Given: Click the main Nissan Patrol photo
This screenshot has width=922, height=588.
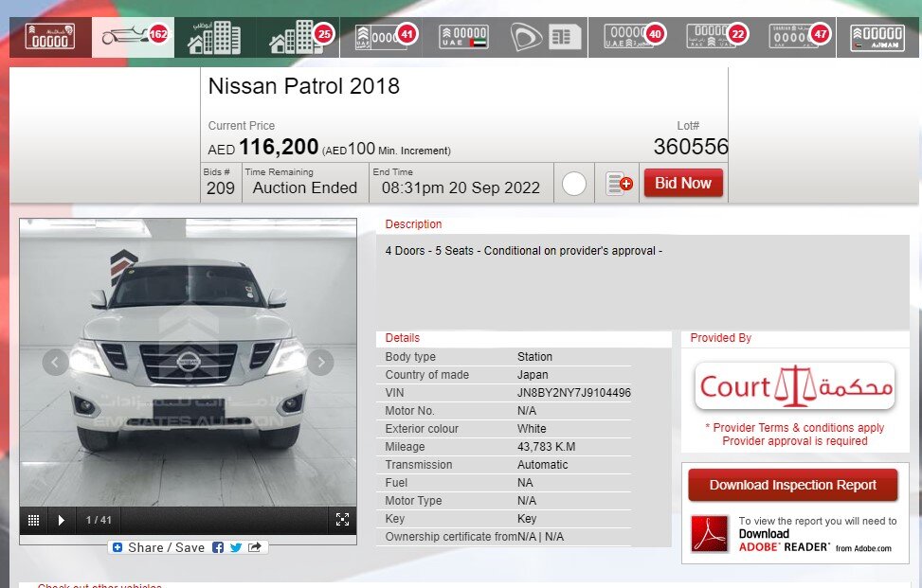Looking at the screenshot, I should 189,363.
